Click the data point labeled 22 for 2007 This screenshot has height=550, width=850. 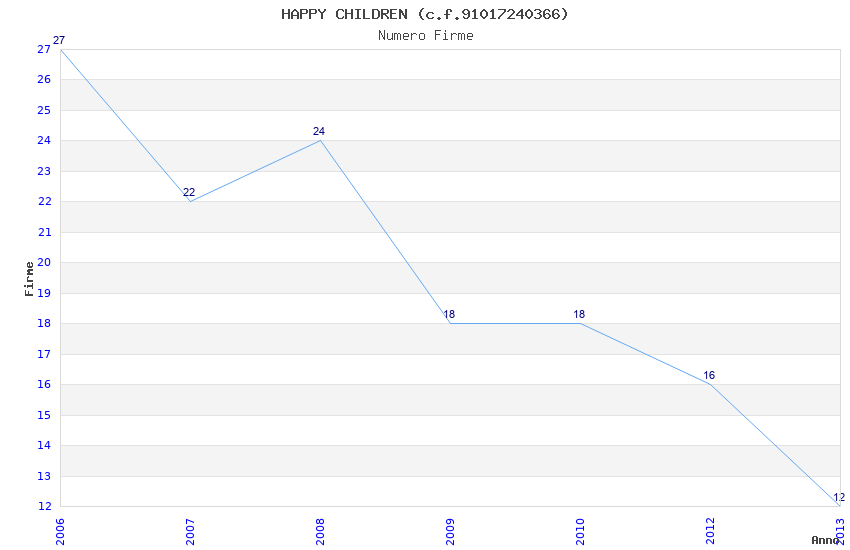190,201
